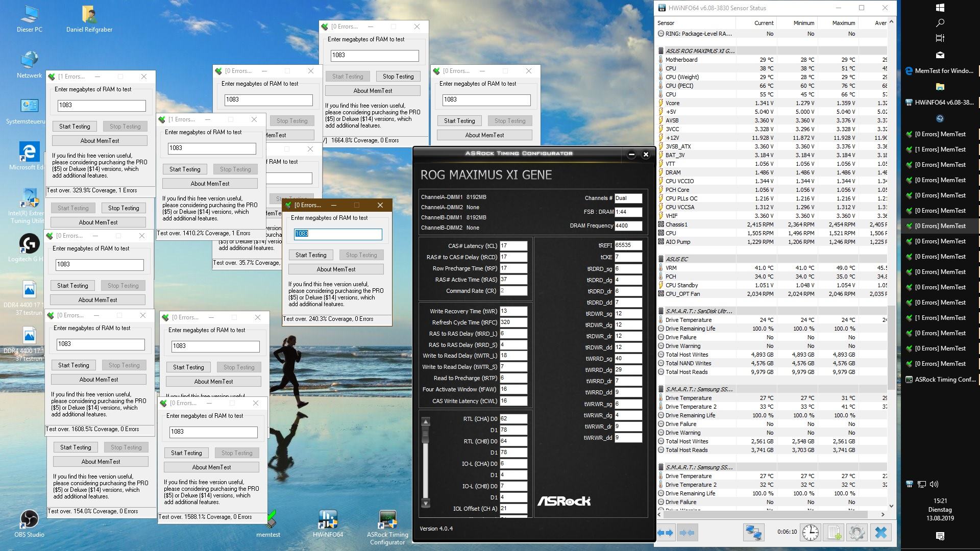Open the Windows Start button

pos(940,8)
